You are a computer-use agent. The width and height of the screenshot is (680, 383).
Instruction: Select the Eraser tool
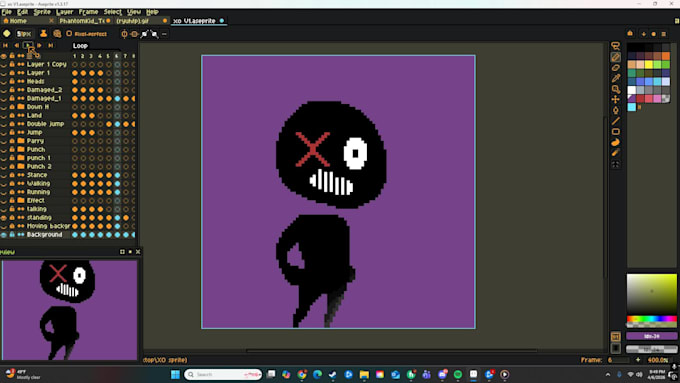point(615,68)
